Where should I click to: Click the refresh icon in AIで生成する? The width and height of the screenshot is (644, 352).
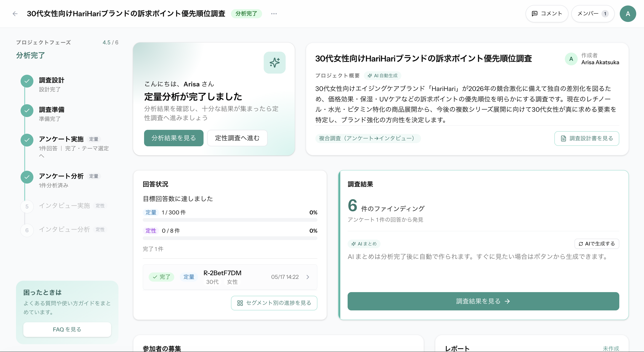581,244
